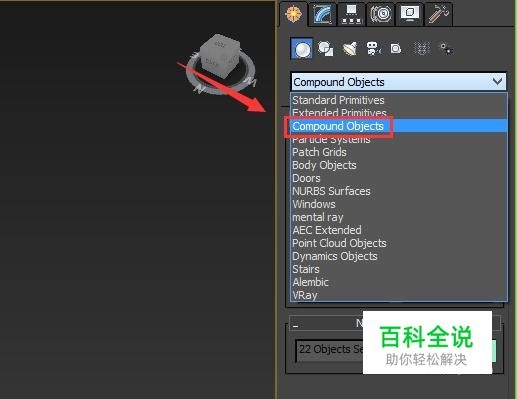Choose Stairs from the list
This screenshot has height=399, width=517.
point(399,269)
